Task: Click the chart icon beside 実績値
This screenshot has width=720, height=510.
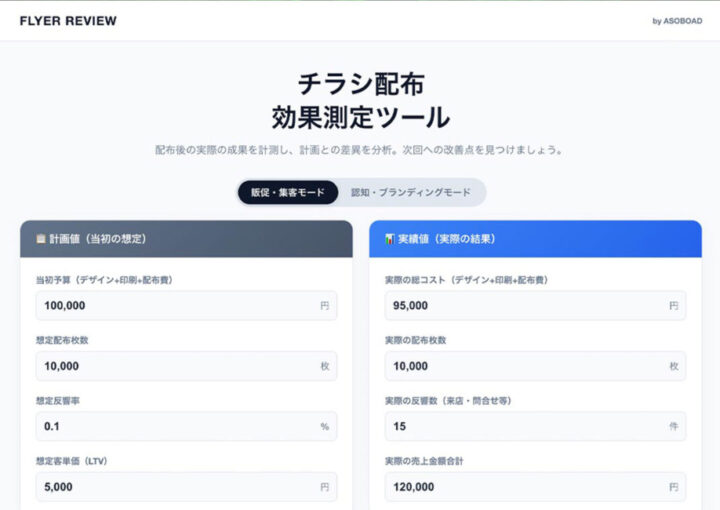Action: click(389, 239)
